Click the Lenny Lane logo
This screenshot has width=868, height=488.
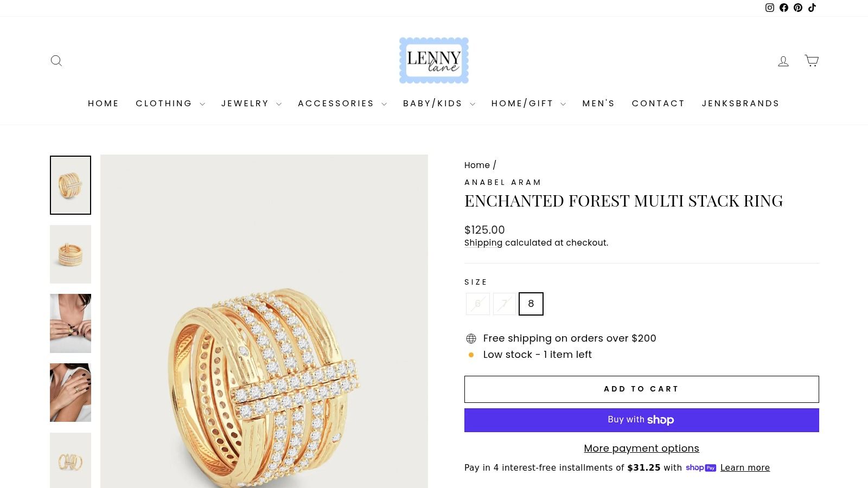[434, 60]
